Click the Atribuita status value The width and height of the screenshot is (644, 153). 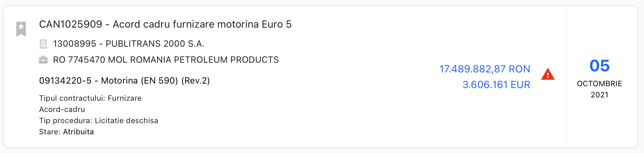78,132
